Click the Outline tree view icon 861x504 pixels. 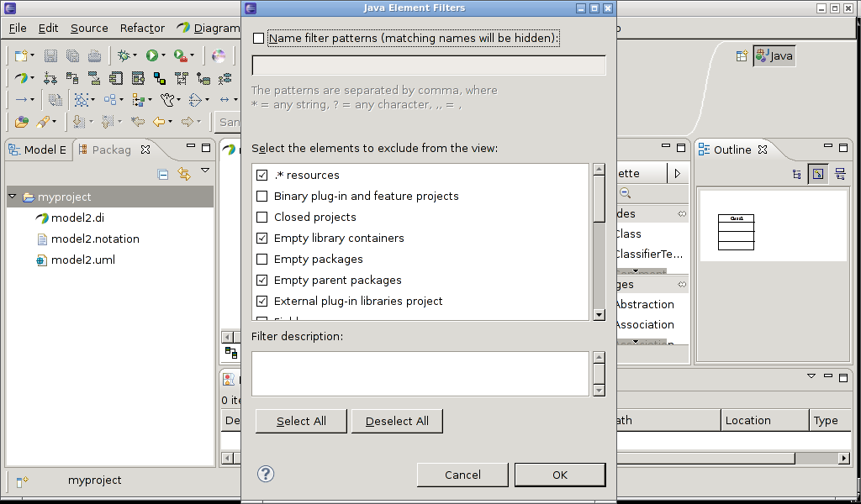pos(797,175)
